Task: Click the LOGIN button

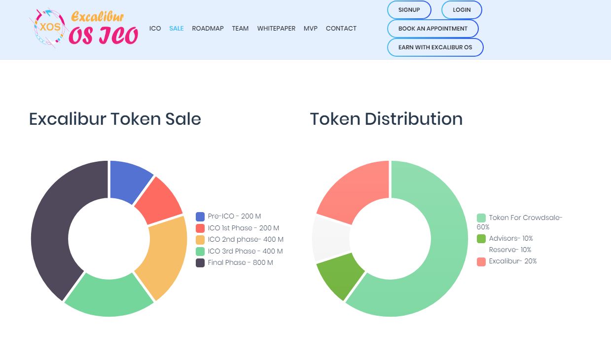Action: [462, 10]
